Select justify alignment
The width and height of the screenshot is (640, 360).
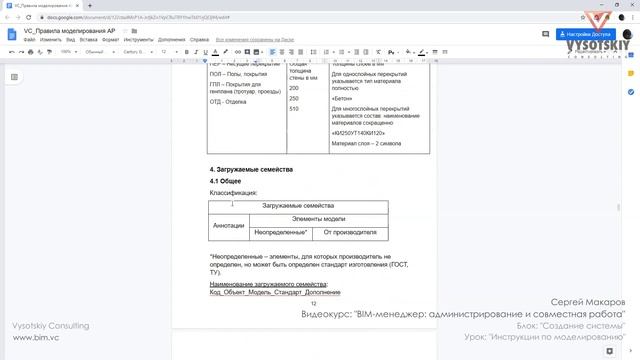[x=300, y=52]
